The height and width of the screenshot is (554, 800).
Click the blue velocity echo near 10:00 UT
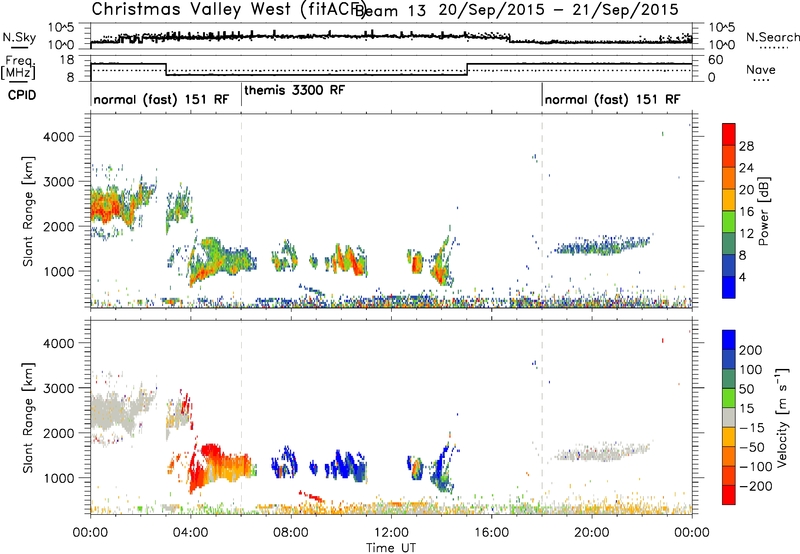tap(347, 464)
